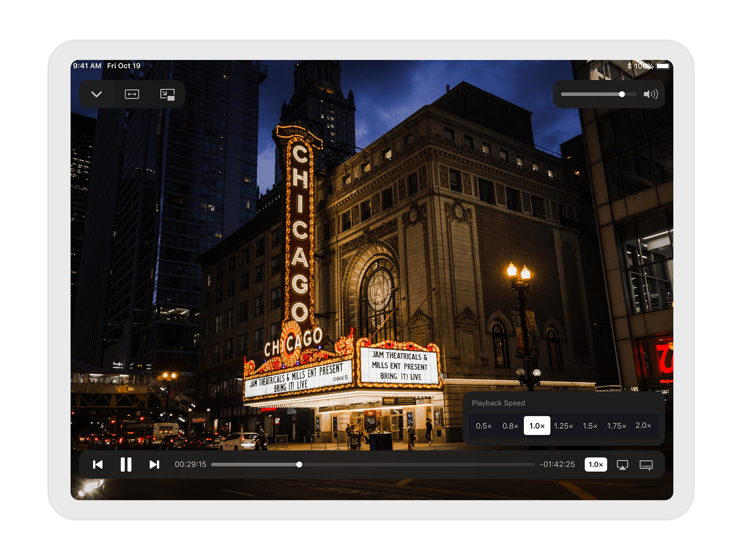Toggle the remaining time -01:42:25 display
This screenshot has width=743, height=560.
point(557,464)
